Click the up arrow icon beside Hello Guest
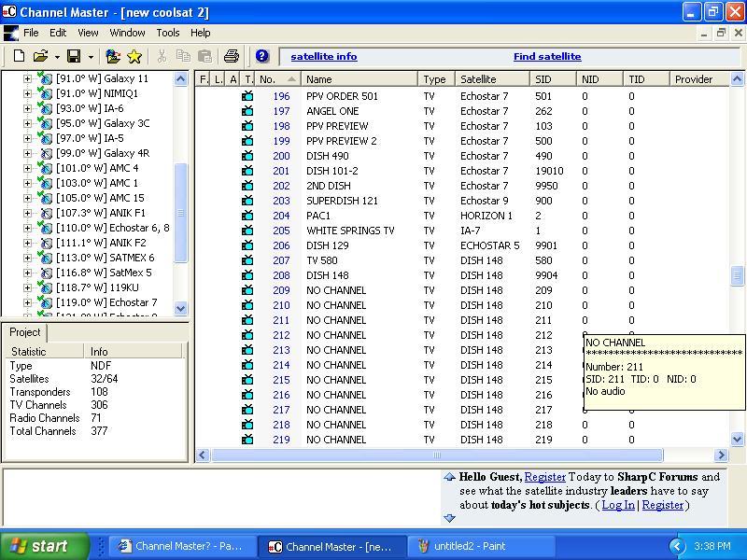 [x=449, y=477]
